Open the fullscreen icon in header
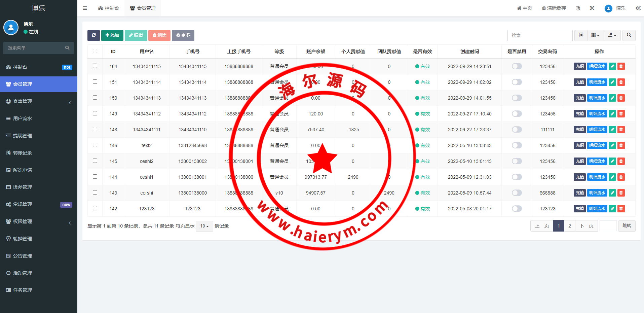Screen dimensions: 644x313 [x=592, y=8]
